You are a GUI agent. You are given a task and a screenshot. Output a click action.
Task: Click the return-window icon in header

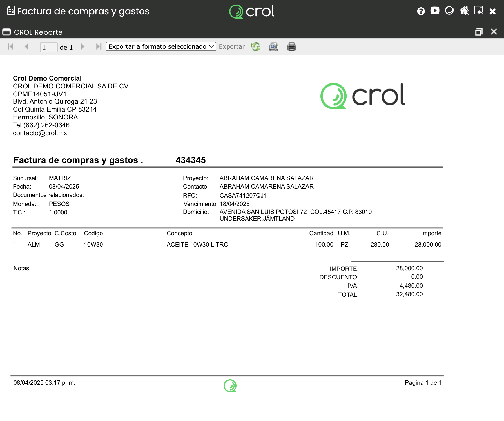pyautogui.click(x=479, y=11)
